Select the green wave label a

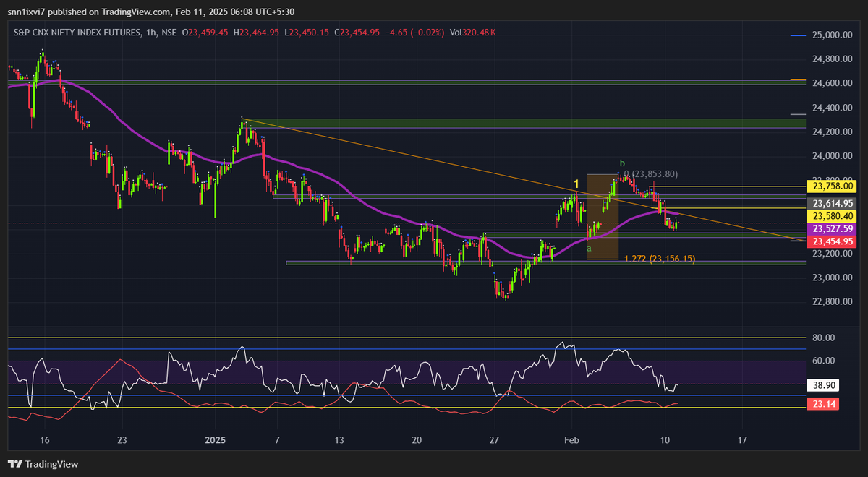click(589, 249)
